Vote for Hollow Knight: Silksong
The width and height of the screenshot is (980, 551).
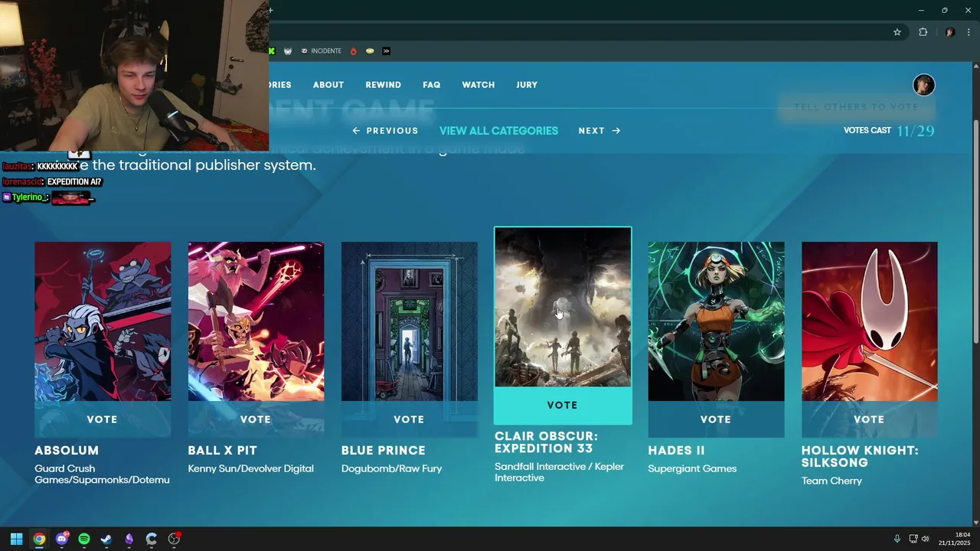pos(869,419)
